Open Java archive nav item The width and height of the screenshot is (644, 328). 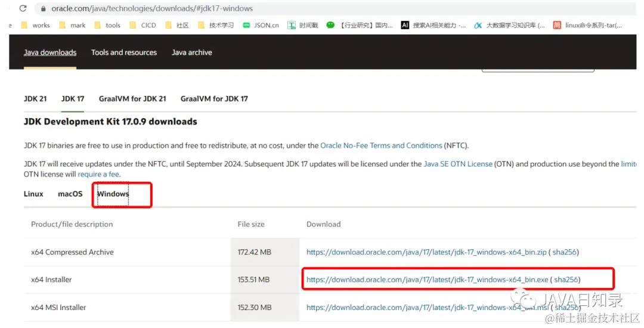[x=192, y=52]
